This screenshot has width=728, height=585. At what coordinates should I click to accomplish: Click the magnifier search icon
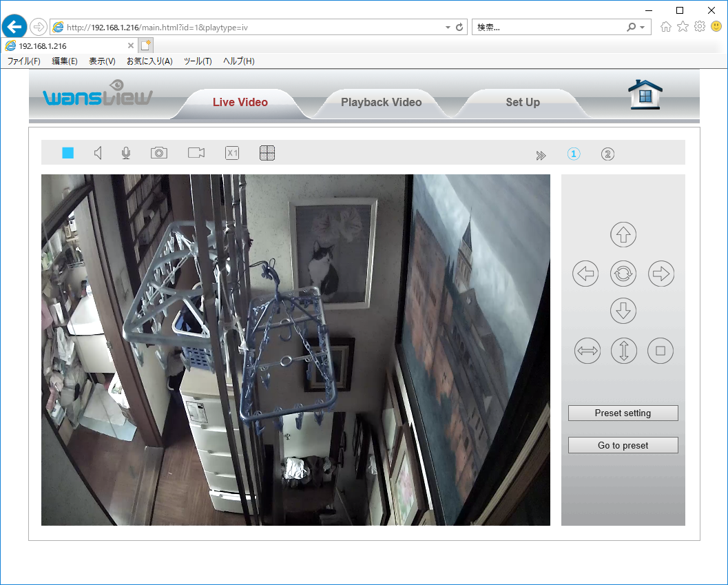(x=631, y=27)
